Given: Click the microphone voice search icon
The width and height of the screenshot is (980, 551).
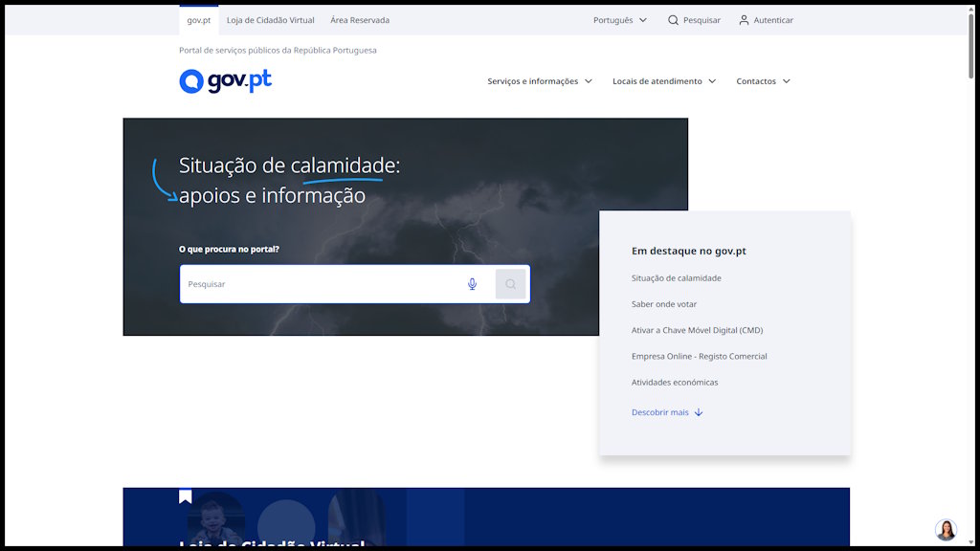Looking at the screenshot, I should pyautogui.click(x=472, y=284).
